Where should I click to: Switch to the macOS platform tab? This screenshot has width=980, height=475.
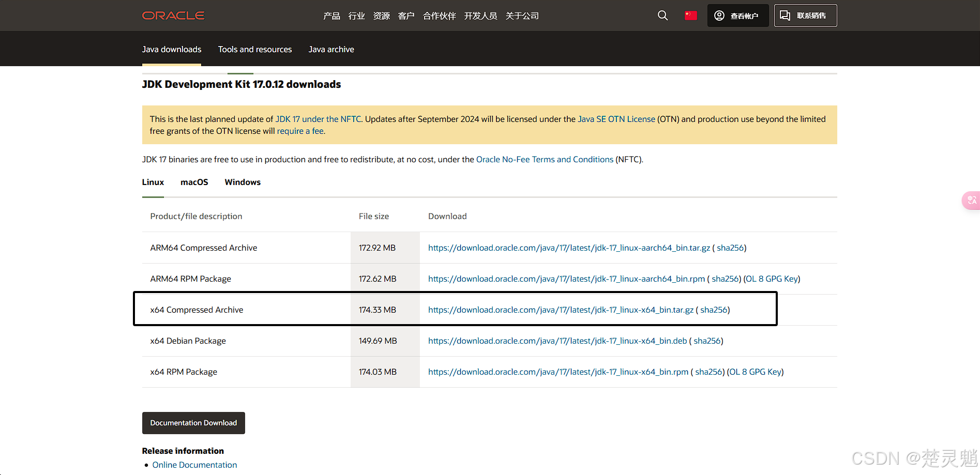coord(194,182)
